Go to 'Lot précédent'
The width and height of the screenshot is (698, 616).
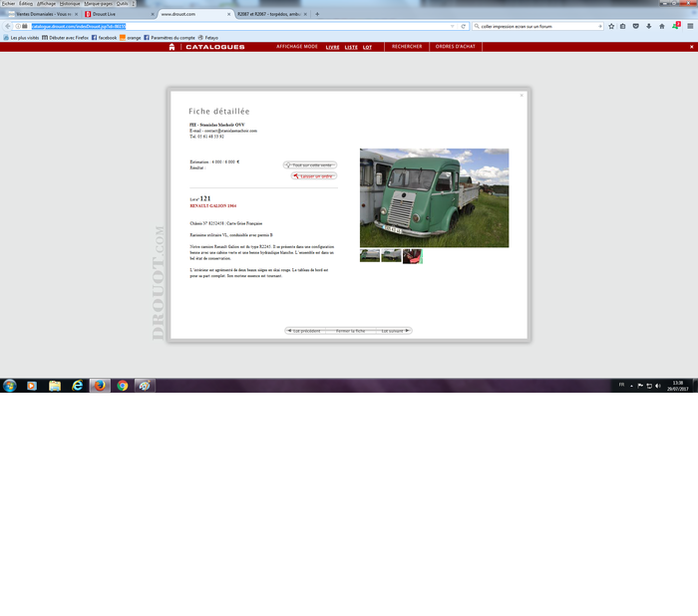pos(304,331)
